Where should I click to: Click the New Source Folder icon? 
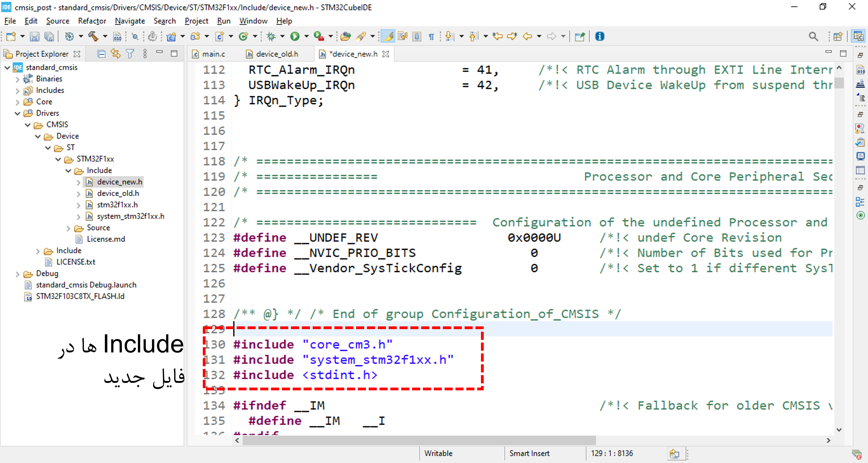195,36
